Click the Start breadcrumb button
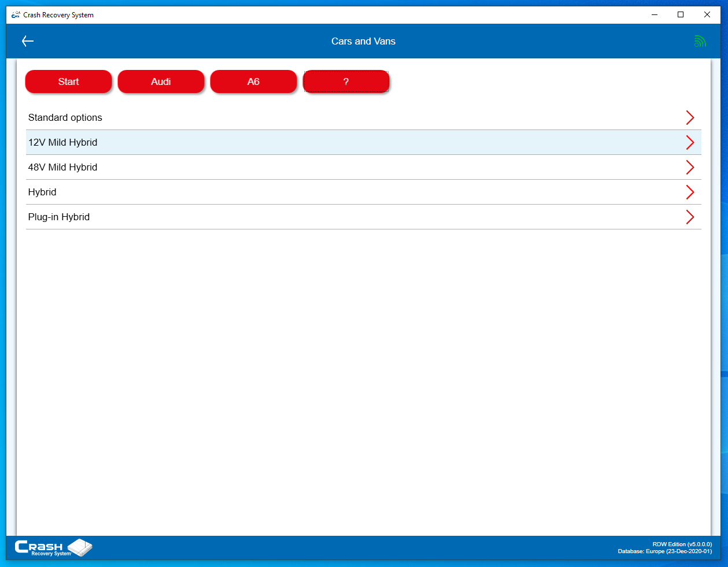Viewport: 728px width, 567px height. [x=68, y=81]
